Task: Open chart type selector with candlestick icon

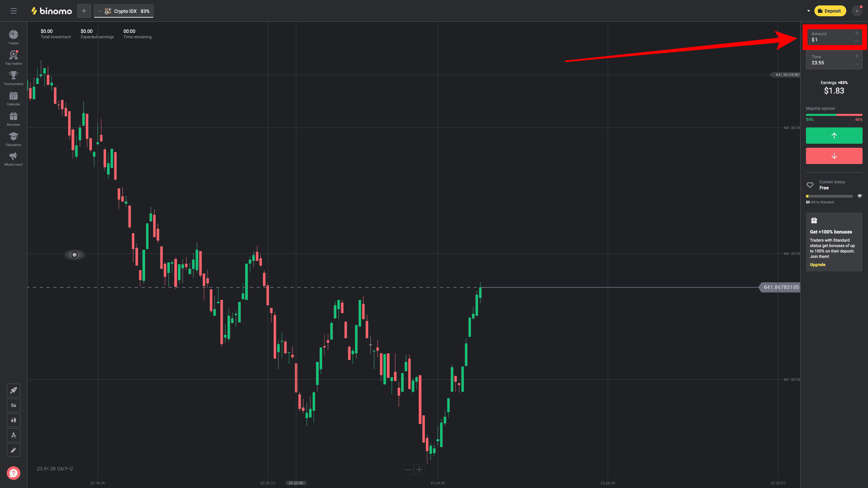Action: pyautogui.click(x=14, y=420)
